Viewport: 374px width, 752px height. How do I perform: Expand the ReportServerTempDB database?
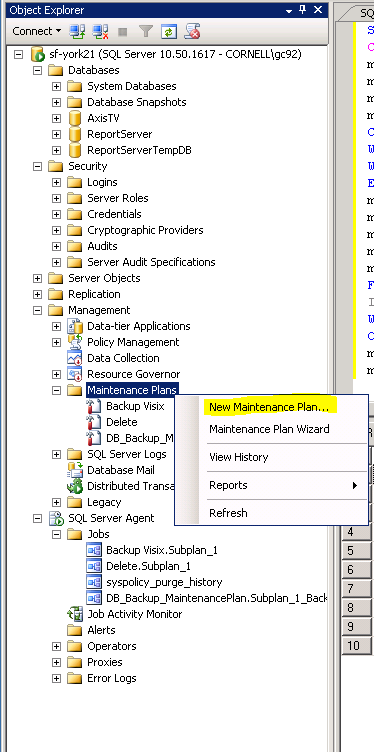[57, 150]
